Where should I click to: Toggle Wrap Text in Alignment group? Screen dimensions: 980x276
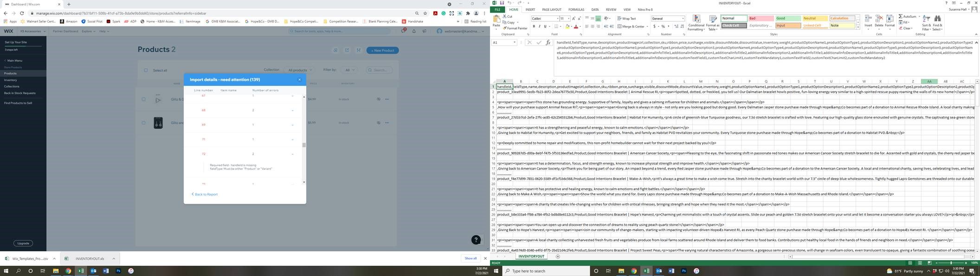[x=626, y=19]
